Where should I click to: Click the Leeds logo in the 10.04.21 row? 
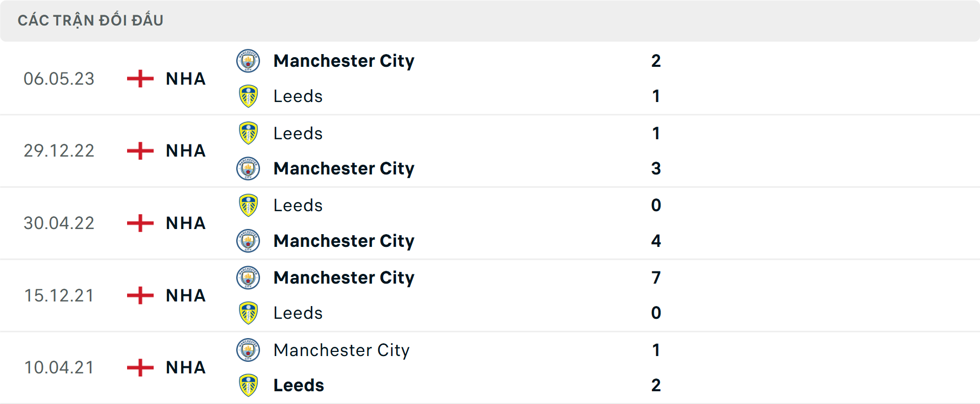click(249, 385)
